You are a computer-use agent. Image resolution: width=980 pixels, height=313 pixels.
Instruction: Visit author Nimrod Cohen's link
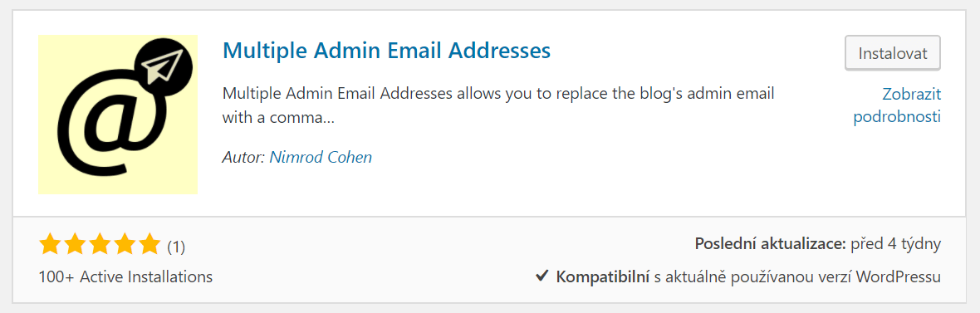[321, 157]
